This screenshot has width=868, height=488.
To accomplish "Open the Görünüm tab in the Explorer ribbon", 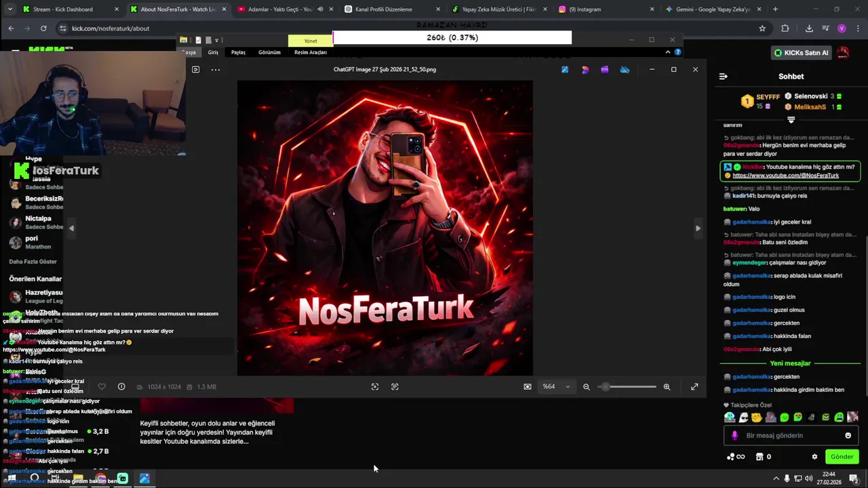I will (269, 52).
